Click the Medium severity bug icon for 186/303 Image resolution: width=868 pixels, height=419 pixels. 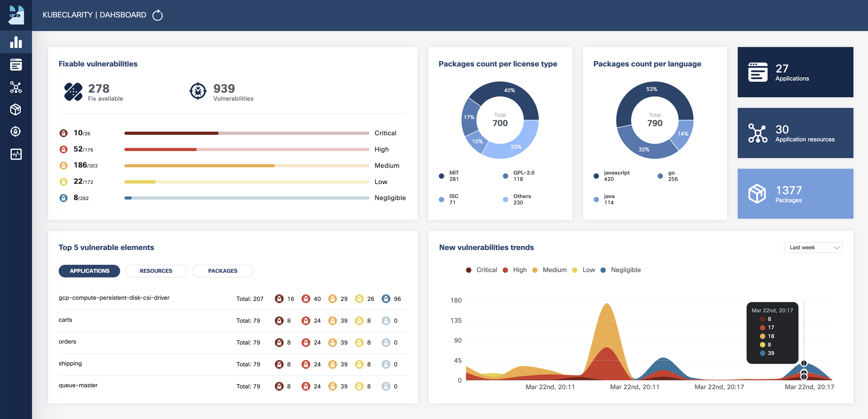point(63,166)
